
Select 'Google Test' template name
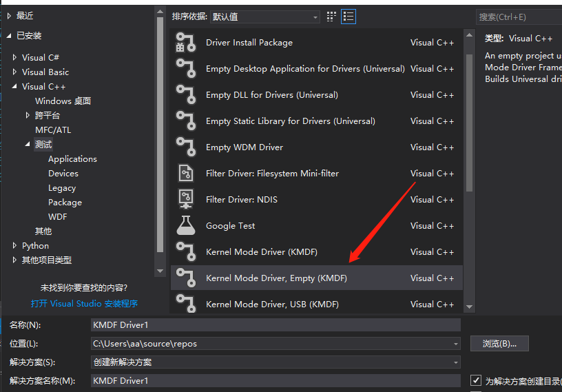231,225
